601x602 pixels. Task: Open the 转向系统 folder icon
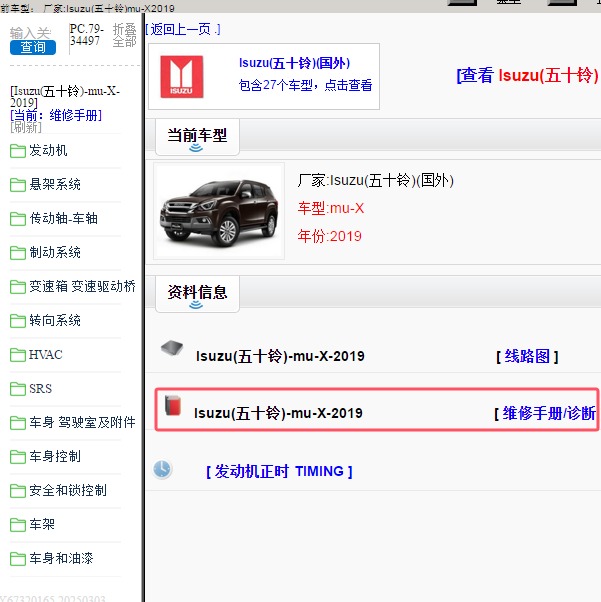point(18,321)
